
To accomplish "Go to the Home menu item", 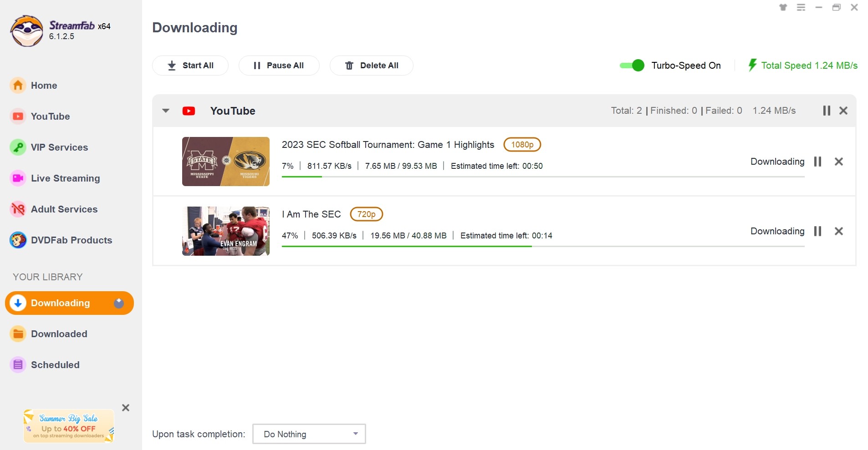I will [44, 86].
